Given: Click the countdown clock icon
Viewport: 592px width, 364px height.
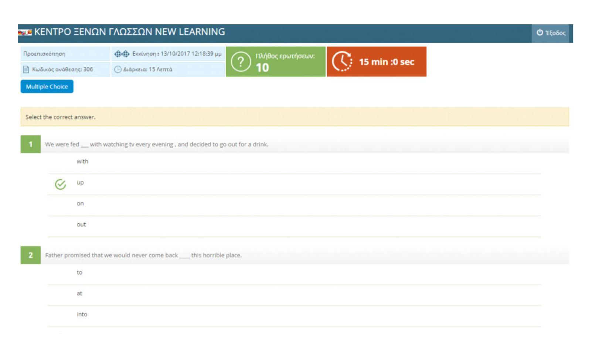Looking at the screenshot, I should pos(342,62).
